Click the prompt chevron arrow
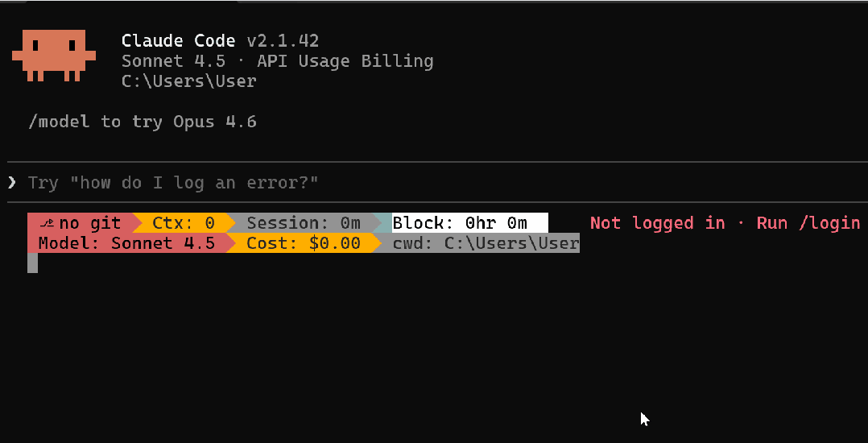The image size is (868, 443). pos(11,183)
